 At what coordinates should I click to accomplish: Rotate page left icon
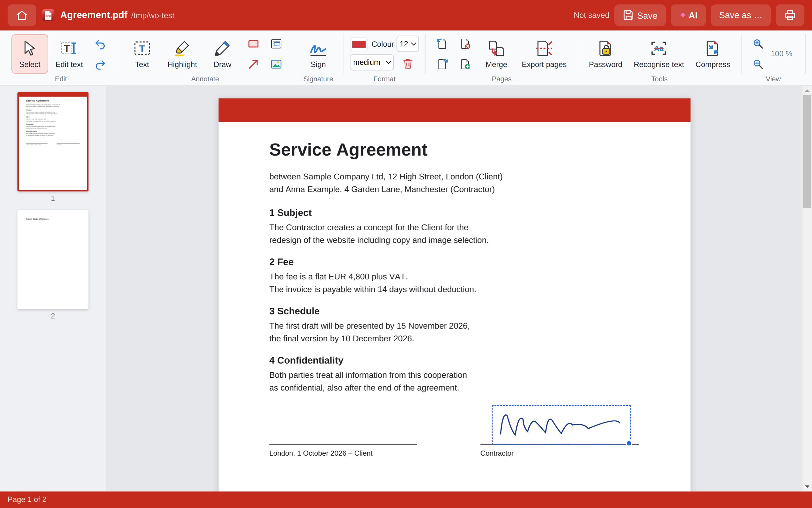[442, 44]
